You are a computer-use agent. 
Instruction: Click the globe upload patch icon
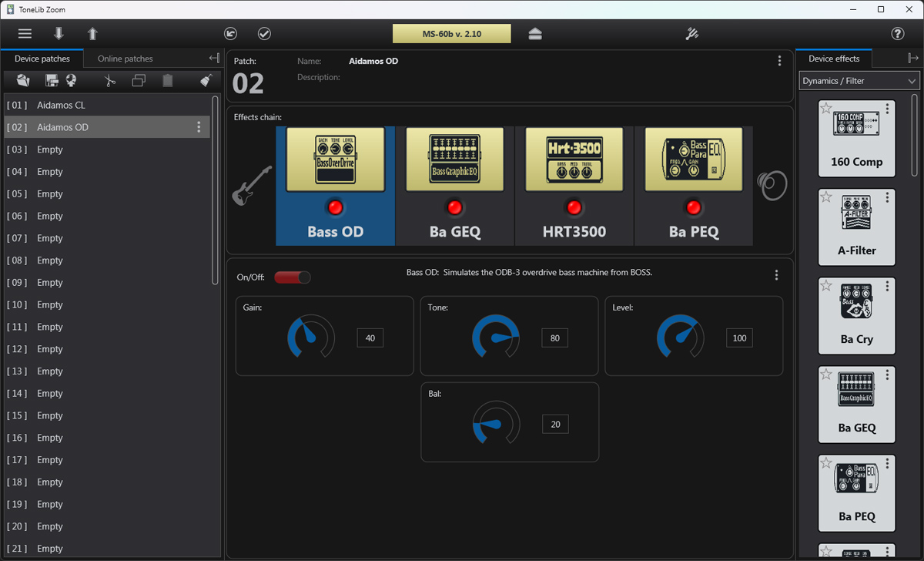click(x=70, y=80)
